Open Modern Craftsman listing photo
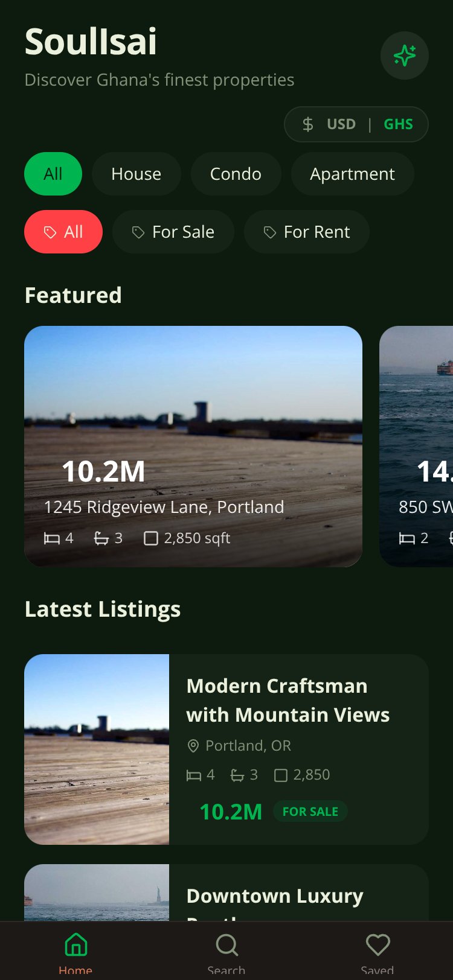This screenshot has width=453, height=980. coord(97,749)
